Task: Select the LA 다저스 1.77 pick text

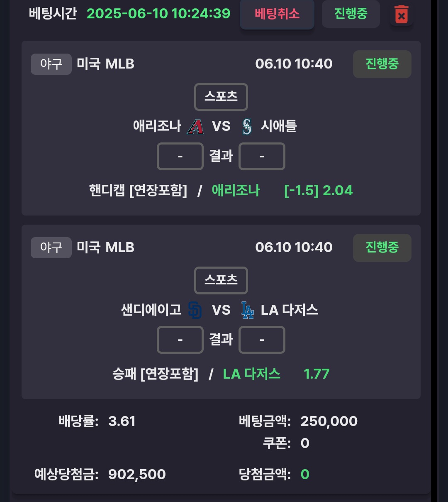Action: 276,374
